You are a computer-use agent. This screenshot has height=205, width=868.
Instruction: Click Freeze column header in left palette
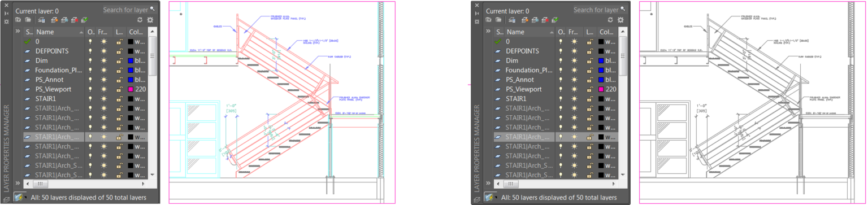pyautogui.click(x=105, y=32)
